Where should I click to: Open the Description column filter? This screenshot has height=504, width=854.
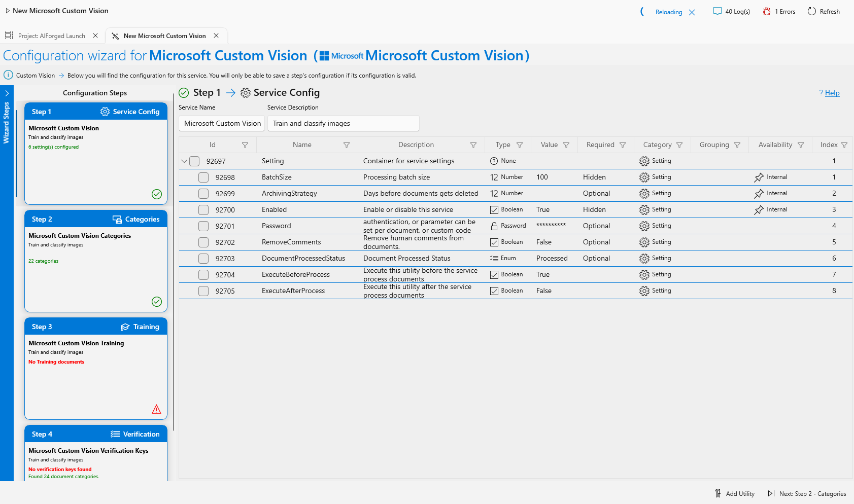click(x=473, y=145)
